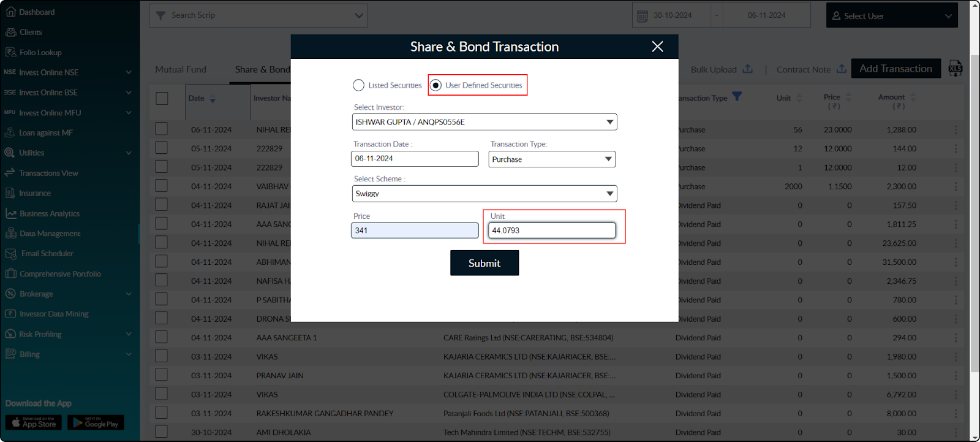Sort by the Amount column header

coord(897,101)
